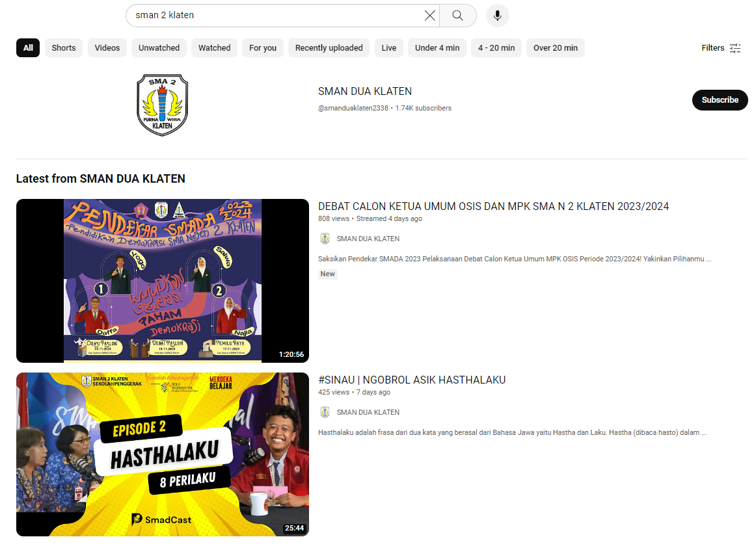Switch to the Videos chip

tap(107, 48)
